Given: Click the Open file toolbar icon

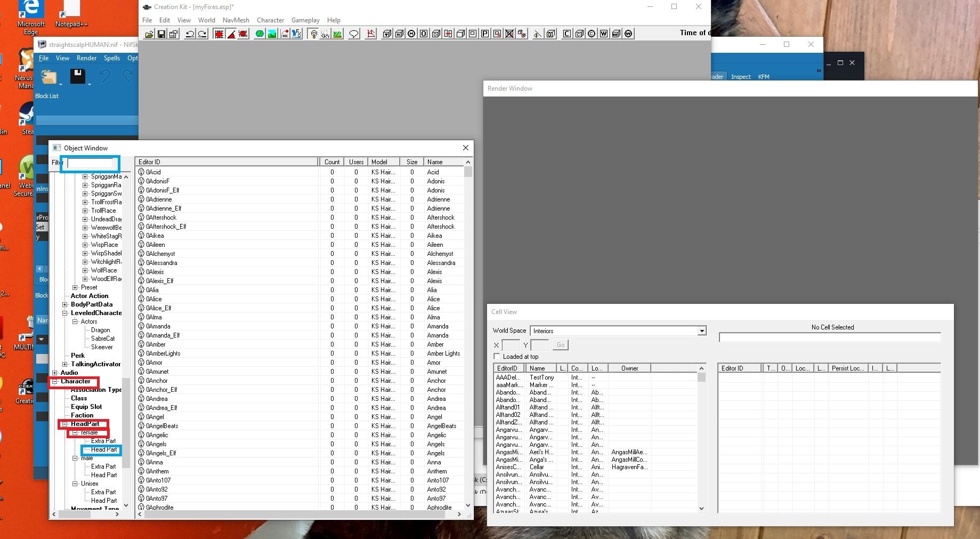Looking at the screenshot, I should [149, 34].
